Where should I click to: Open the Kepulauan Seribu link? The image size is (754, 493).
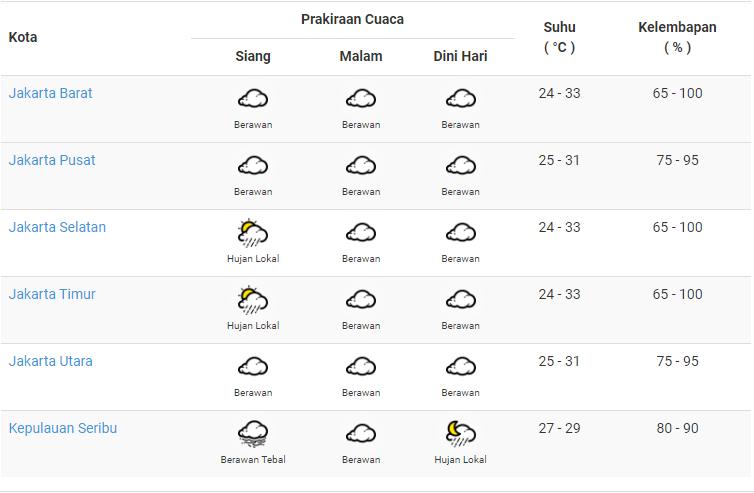tap(63, 428)
